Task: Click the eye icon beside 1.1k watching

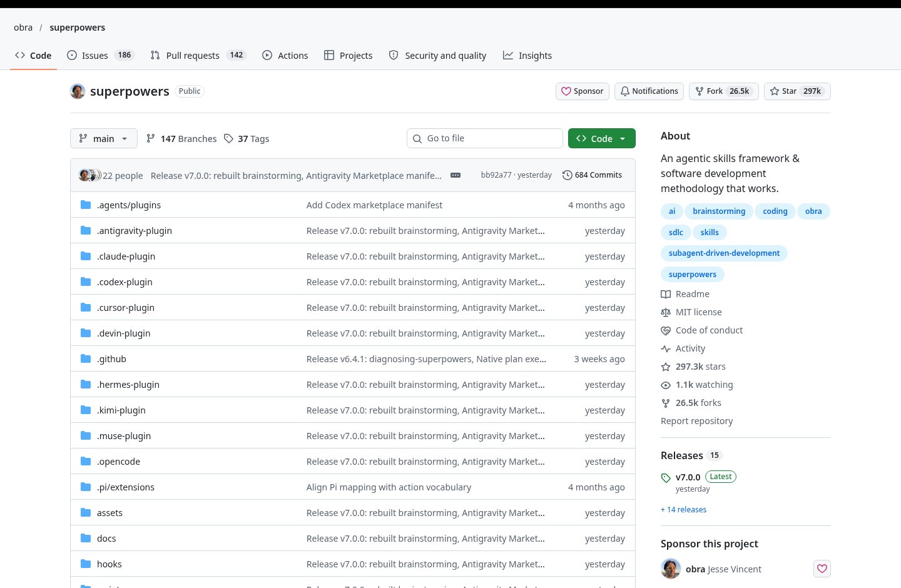Action: 666,385
